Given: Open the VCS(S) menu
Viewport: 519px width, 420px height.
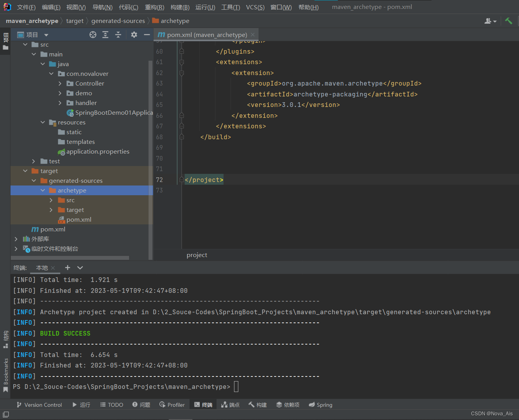Looking at the screenshot, I should [x=255, y=7].
